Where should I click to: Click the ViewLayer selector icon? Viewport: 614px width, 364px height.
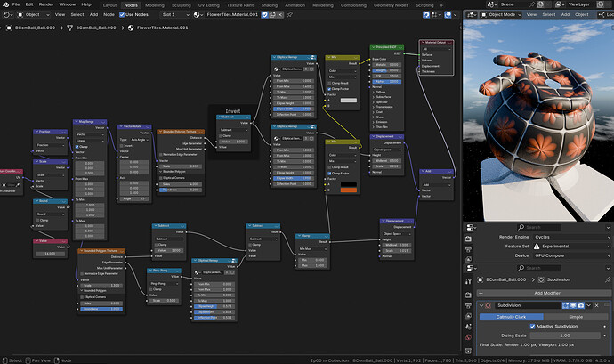point(560,4)
